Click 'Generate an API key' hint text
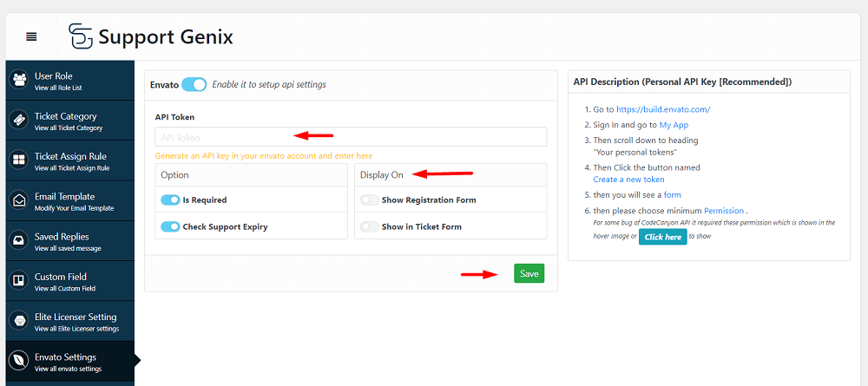This screenshot has height=386, width=868. (x=264, y=156)
